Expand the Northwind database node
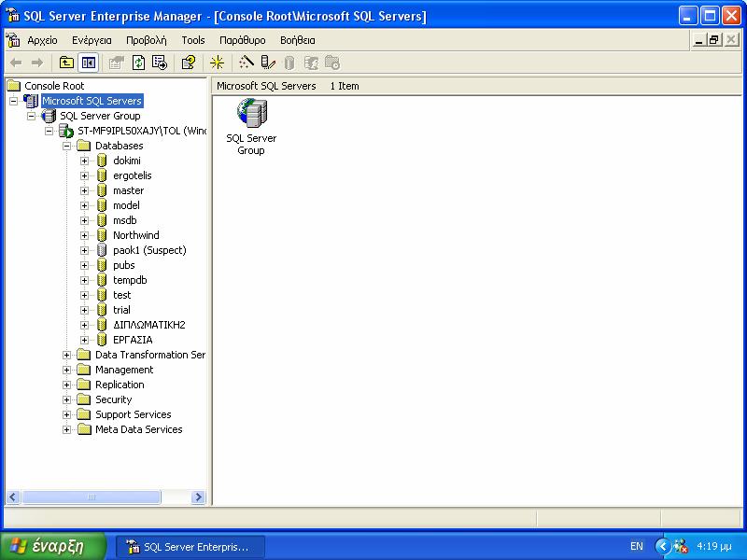The height and width of the screenshot is (560, 747). point(84,235)
